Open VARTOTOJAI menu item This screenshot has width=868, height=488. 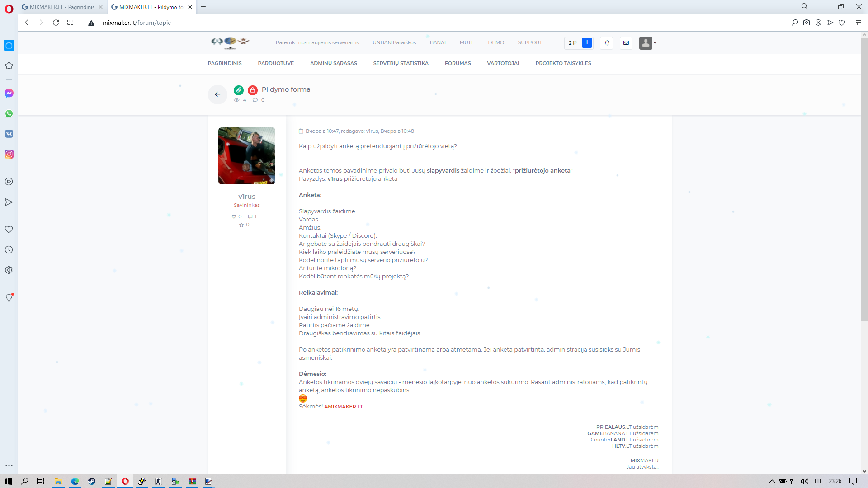[x=503, y=63]
